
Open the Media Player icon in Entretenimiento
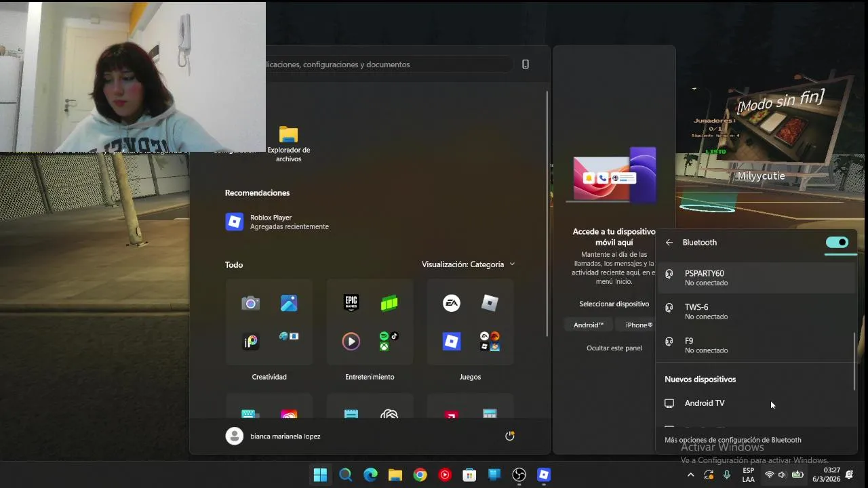point(351,342)
